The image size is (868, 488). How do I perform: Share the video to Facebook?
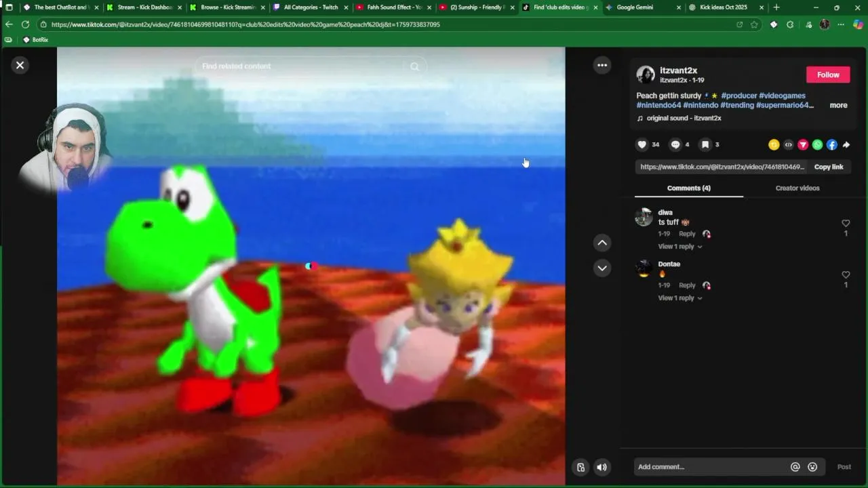(x=832, y=144)
